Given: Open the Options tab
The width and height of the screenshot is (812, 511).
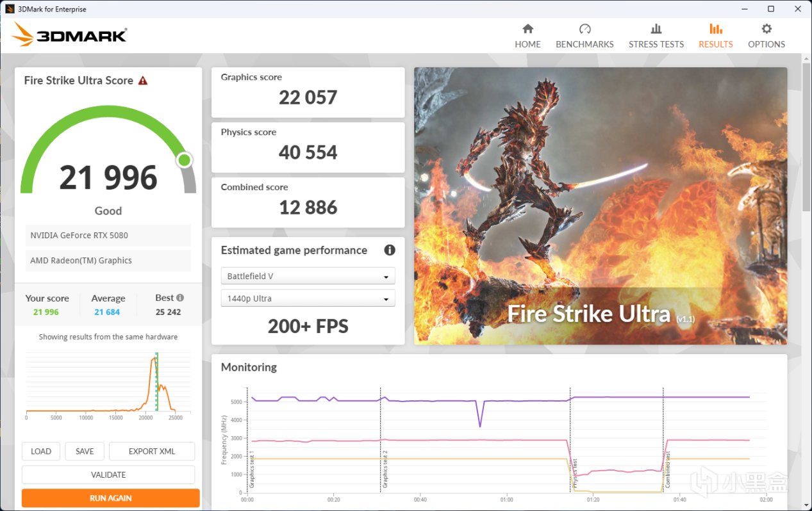Looking at the screenshot, I should (x=766, y=36).
